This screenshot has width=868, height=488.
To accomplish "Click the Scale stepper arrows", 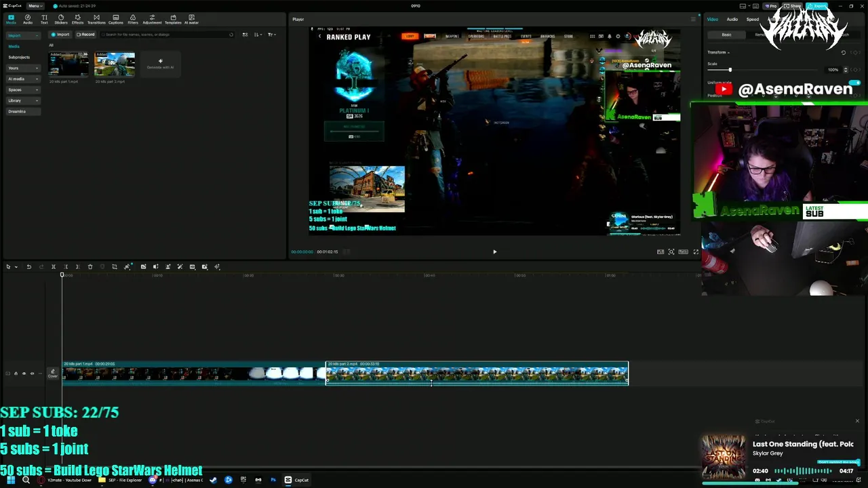I will tap(845, 70).
